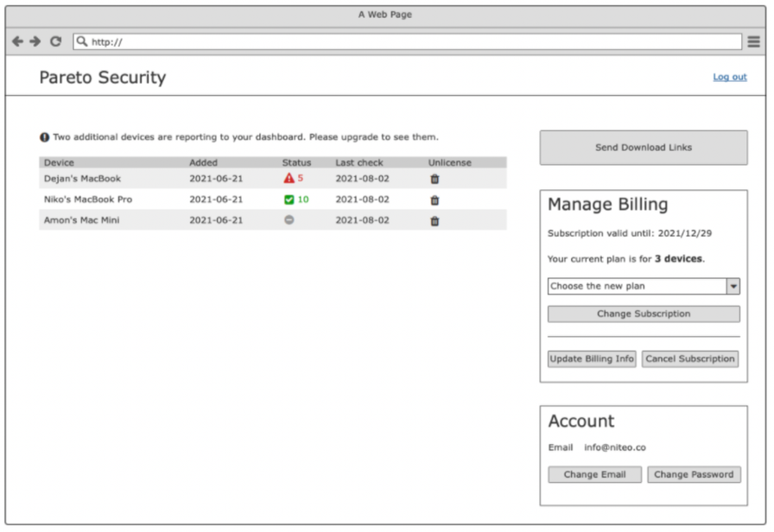774x532 pixels.
Task: Click the Pareto Security title
Action: 103,78
